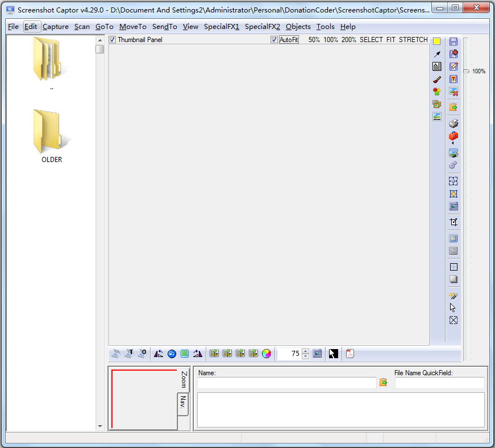Expand the toolbox arrow below red toolbox
495x448 pixels.
click(453, 143)
